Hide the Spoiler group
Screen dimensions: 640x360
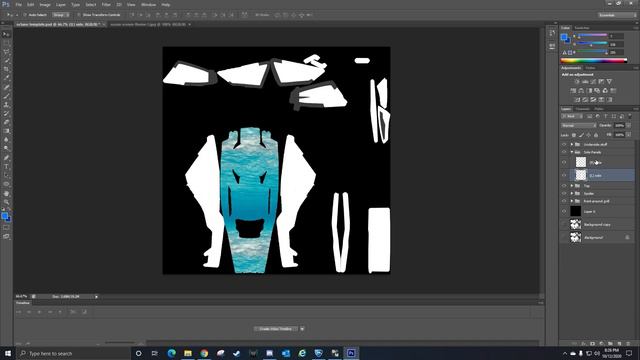pos(564,193)
